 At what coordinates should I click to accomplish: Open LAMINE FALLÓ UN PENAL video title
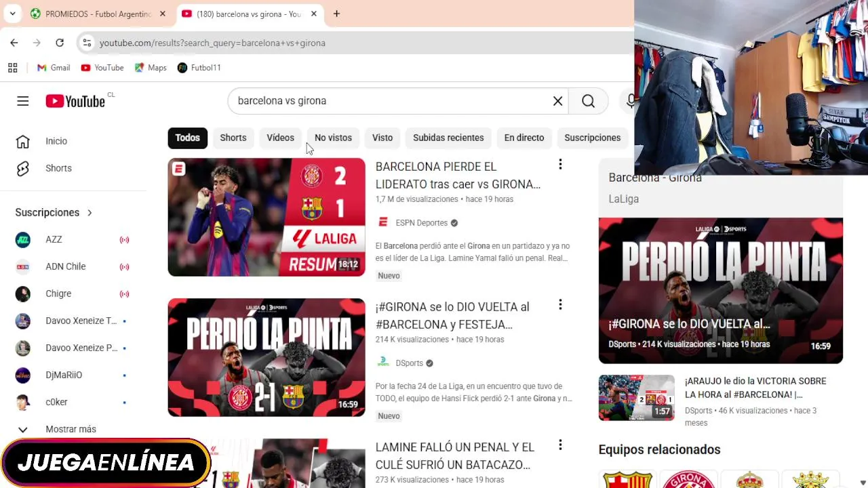click(455, 456)
